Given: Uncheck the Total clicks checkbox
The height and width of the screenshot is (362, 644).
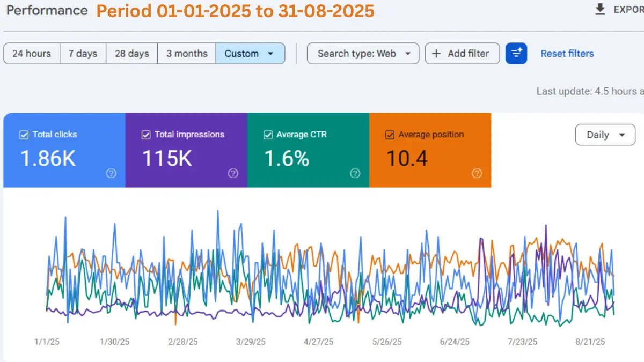Looking at the screenshot, I should pos(24,135).
